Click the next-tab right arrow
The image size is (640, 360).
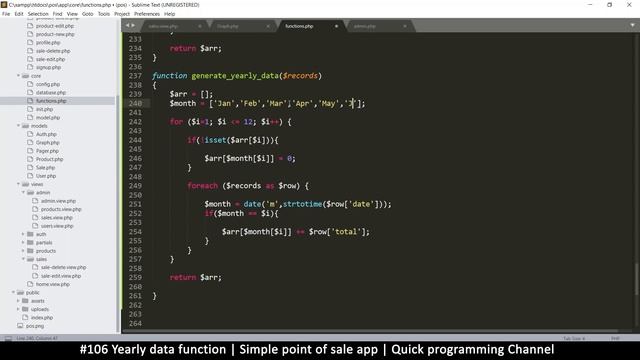pos(133,25)
